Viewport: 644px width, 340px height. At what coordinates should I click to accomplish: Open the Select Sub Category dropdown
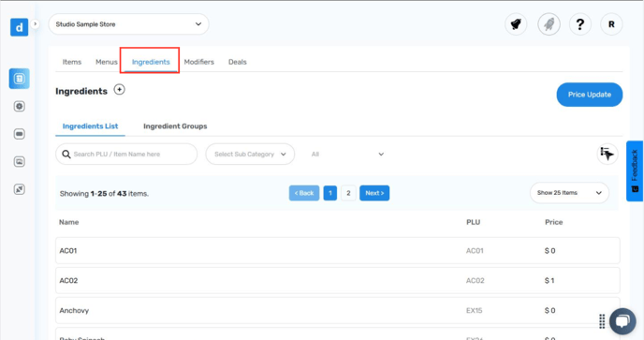tap(250, 155)
